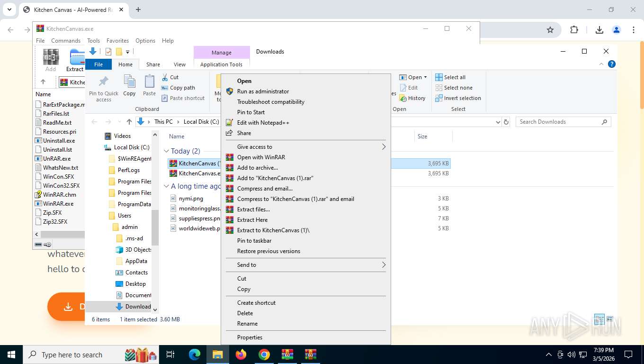Viewport: 644px width, 364px height.
Task: Click Firefox taskbar icon
Action: [x=241, y=355]
